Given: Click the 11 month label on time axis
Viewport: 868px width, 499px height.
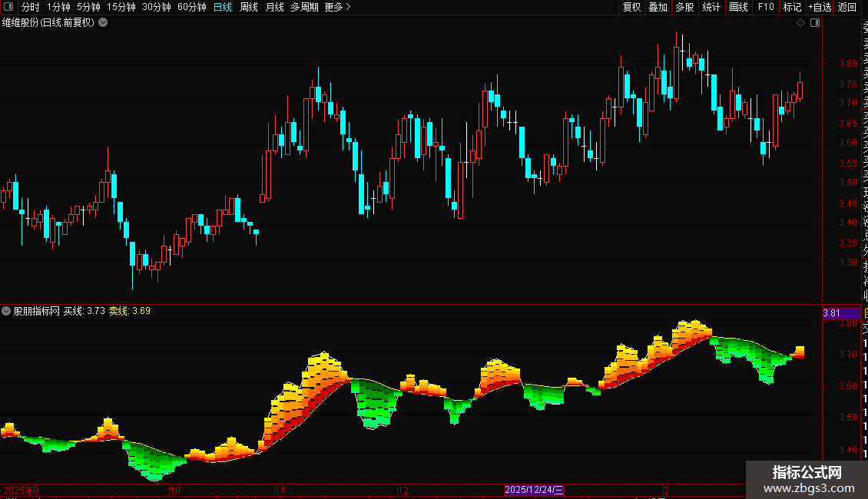Looking at the screenshot, I should tap(280, 490).
